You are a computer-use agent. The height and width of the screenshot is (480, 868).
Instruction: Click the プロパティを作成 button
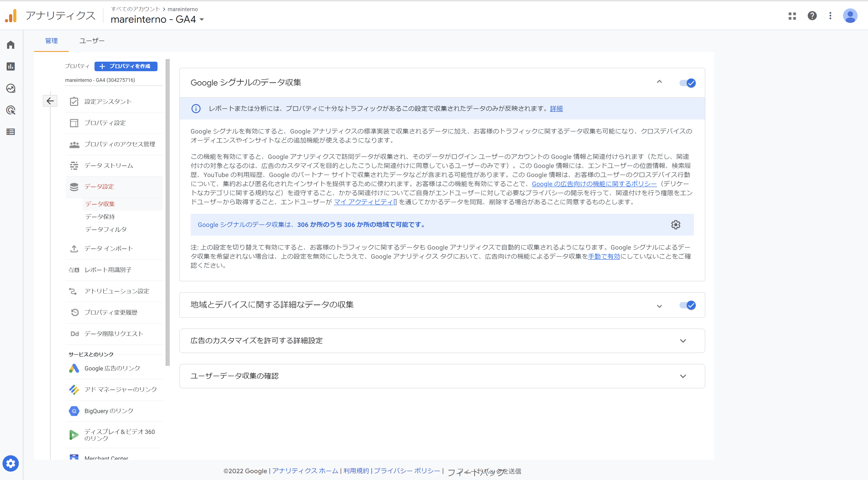[126, 66]
